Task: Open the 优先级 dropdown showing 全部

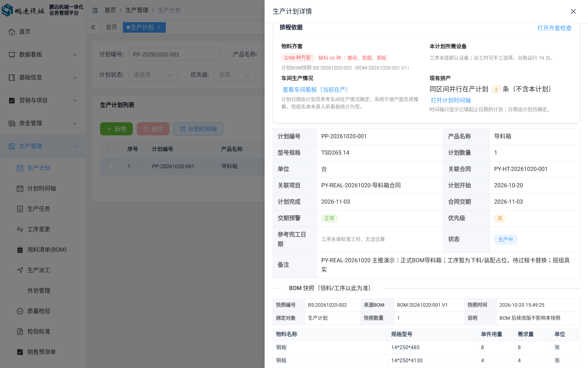Action: coord(234,75)
